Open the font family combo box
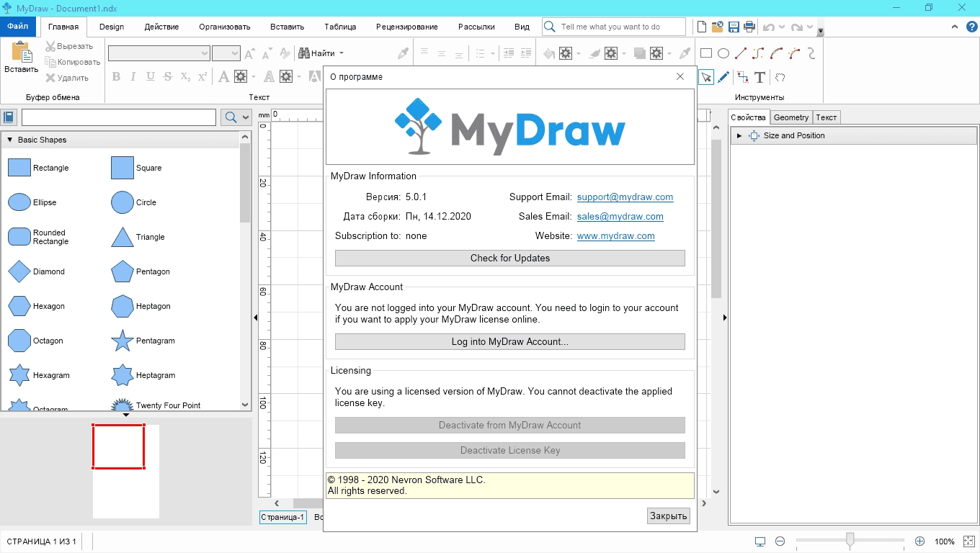 159,53
